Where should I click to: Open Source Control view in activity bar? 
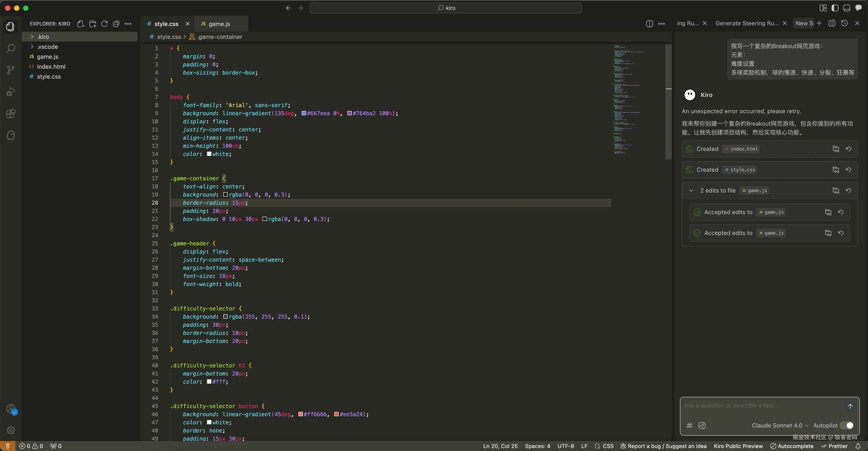tap(11, 70)
